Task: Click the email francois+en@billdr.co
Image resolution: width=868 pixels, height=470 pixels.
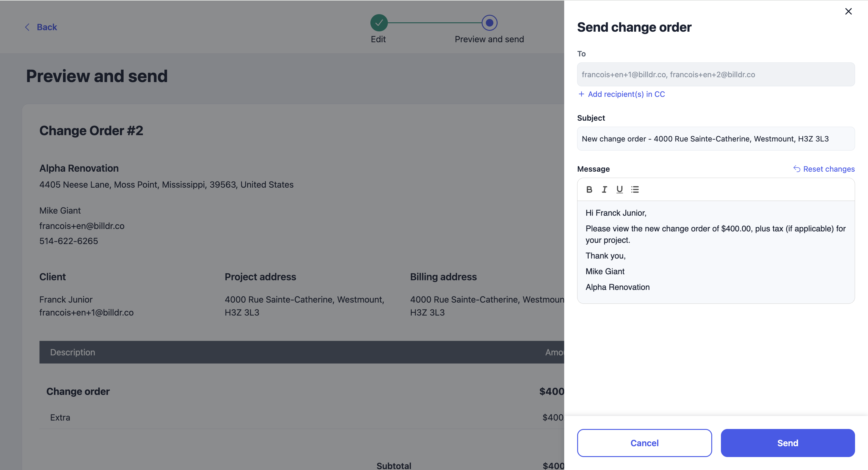Action: 82,226
